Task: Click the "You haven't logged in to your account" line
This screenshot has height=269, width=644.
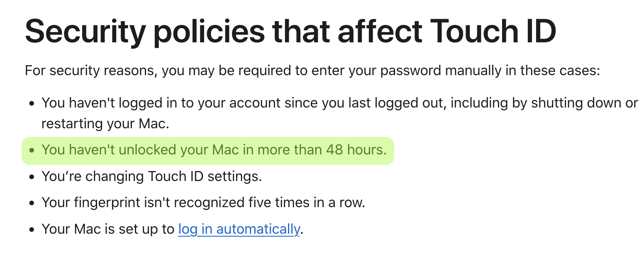Action: [x=340, y=103]
